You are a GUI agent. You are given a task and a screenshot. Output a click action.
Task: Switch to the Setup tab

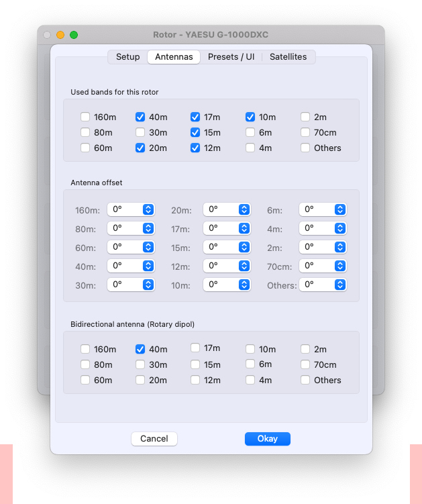tap(127, 57)
